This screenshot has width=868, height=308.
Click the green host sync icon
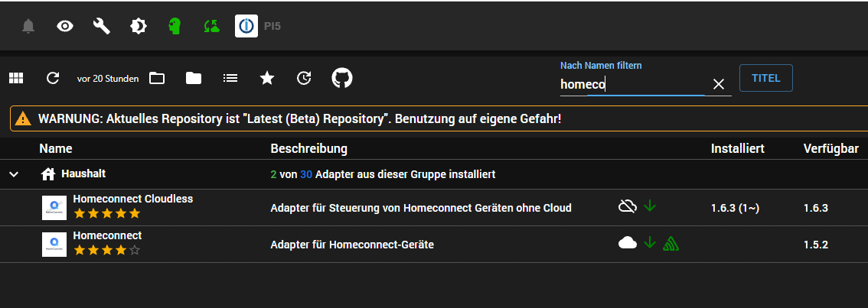point(211,27)
